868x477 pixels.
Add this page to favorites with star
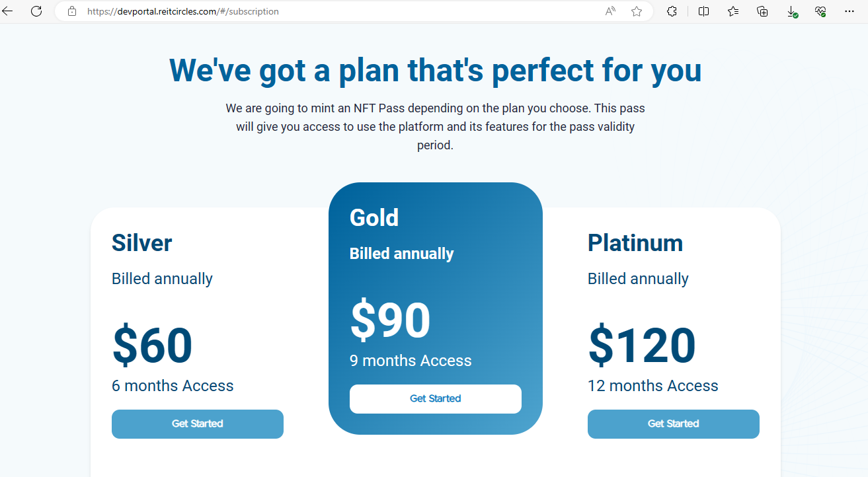coord(637,11)
